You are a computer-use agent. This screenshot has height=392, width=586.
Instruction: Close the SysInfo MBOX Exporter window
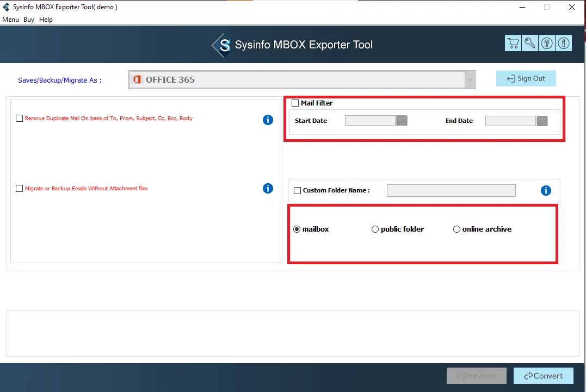coord(571,7)
